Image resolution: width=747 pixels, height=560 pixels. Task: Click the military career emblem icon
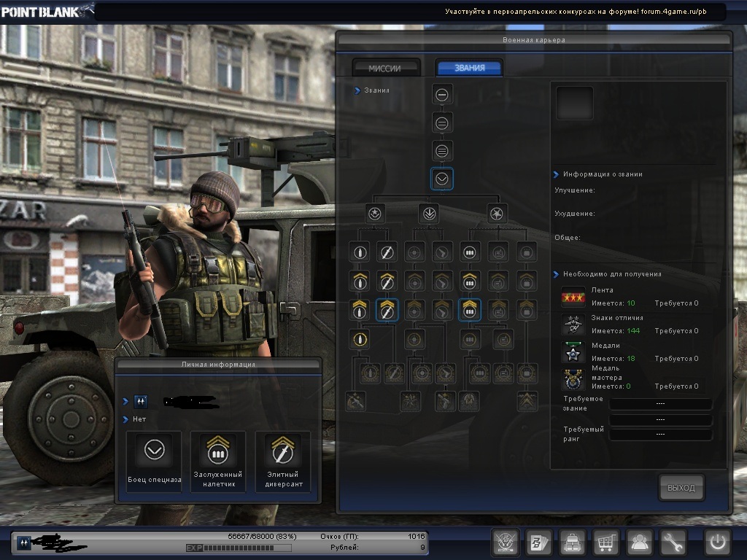coord(505,542)
